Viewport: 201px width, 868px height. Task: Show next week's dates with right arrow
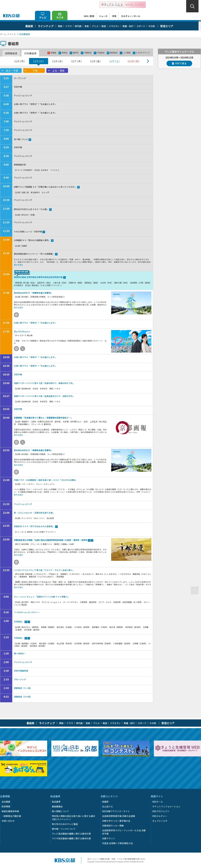pos(148,61)
